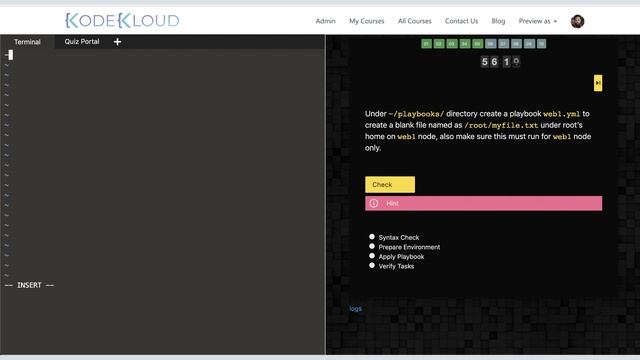Skip to next question using yellow arrow
The height and width of the screenshot is (360, 640).
tap(598, 83)
